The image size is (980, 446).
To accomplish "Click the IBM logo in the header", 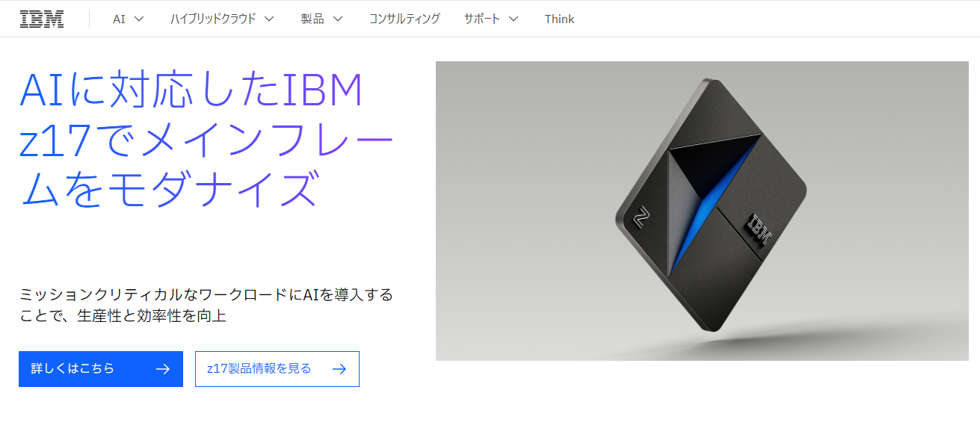I will click(42, 19).
